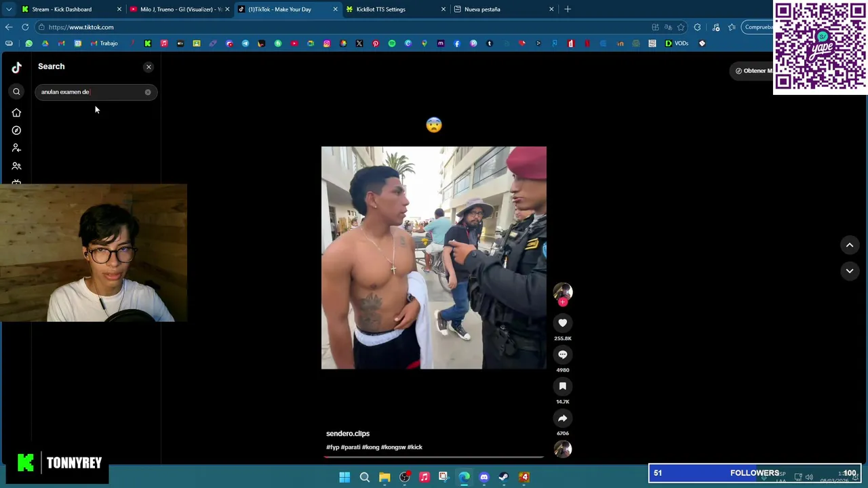Expand the tab actions menu chevron
The image size is (868, 488).
tap(7, 9)
